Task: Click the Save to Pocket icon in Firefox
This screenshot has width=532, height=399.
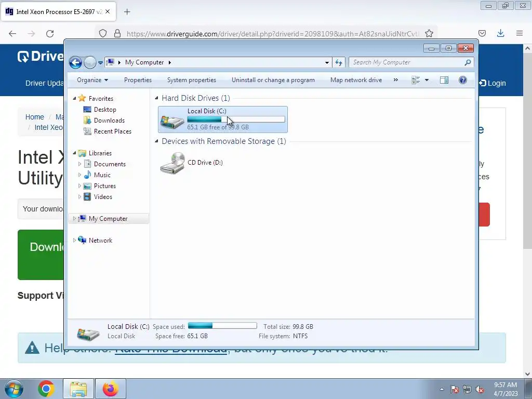Action: pyautogui.click(x=482, y=33)
